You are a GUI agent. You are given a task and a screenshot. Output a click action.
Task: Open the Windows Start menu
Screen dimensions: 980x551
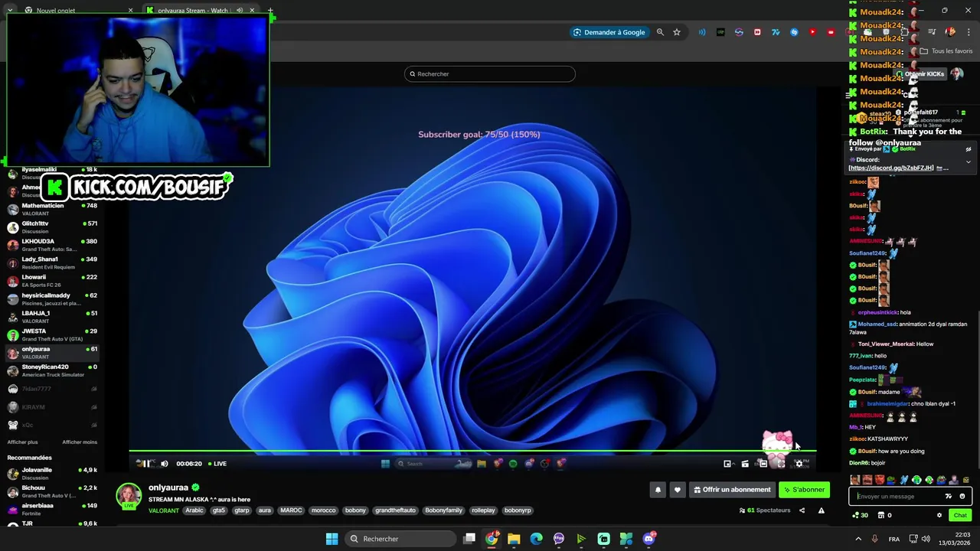(332, 539)
